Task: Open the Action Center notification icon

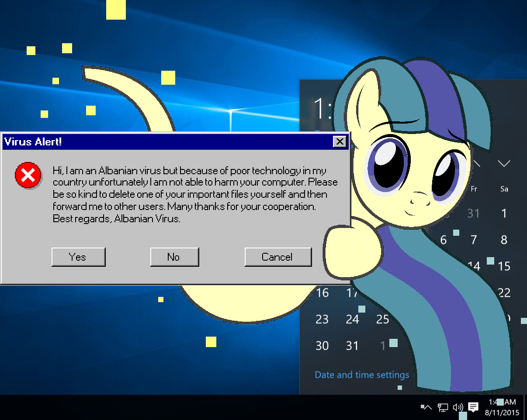Action: point(473,407)
